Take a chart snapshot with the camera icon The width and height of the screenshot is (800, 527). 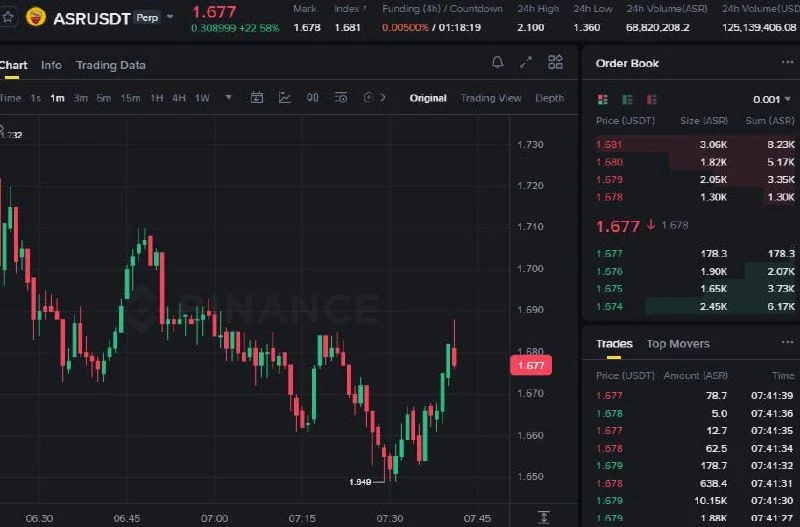tap(368, 97)
